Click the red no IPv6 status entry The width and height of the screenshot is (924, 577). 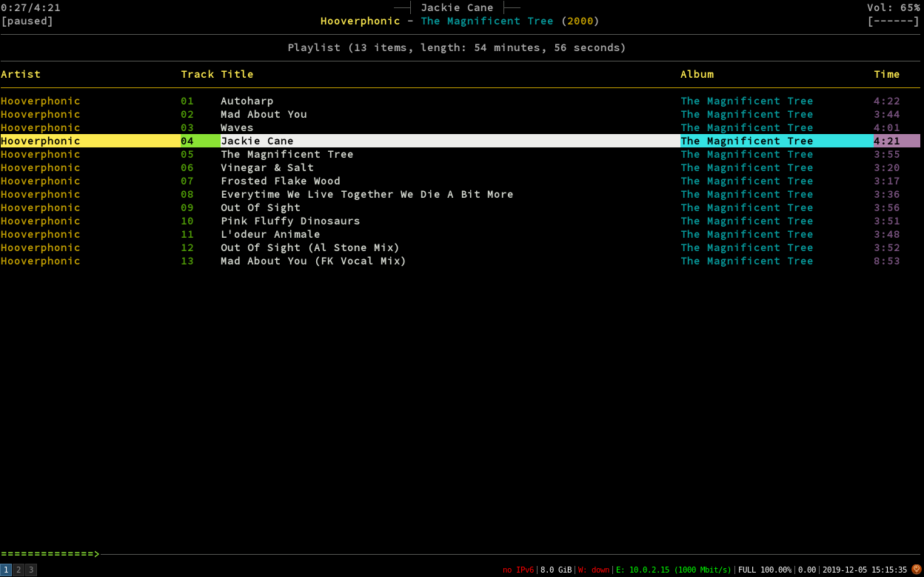click(518, 570)
